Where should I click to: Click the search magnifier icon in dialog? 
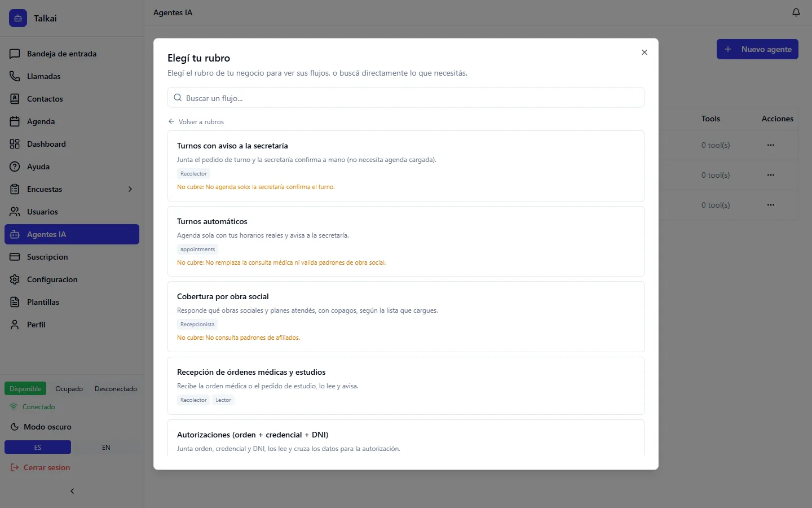(178, 98)
